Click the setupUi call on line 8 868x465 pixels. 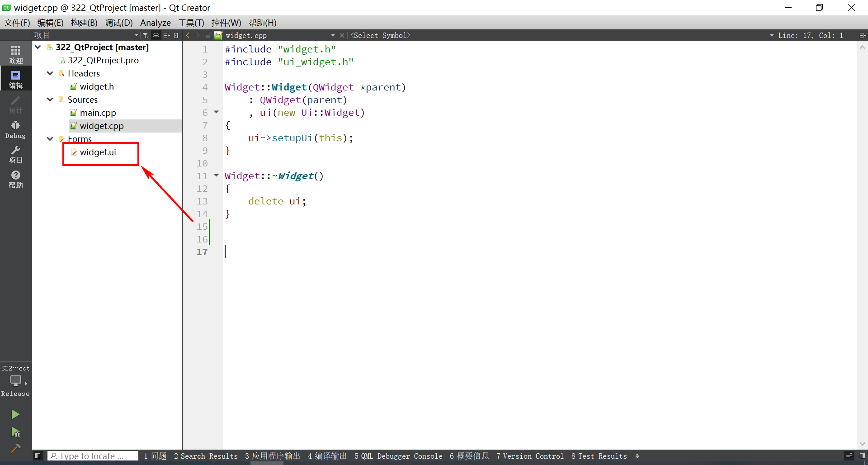(292, 138)
